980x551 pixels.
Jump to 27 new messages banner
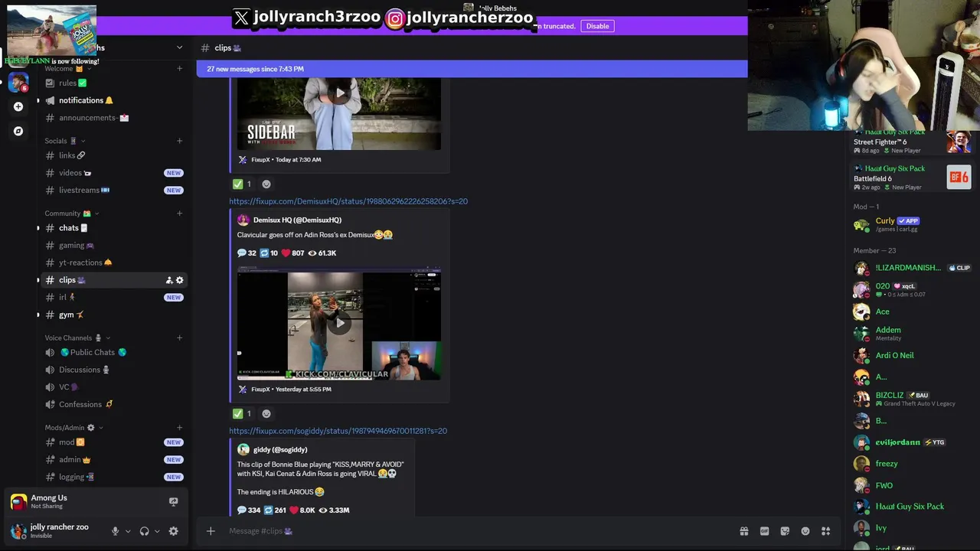click(472, 69)
